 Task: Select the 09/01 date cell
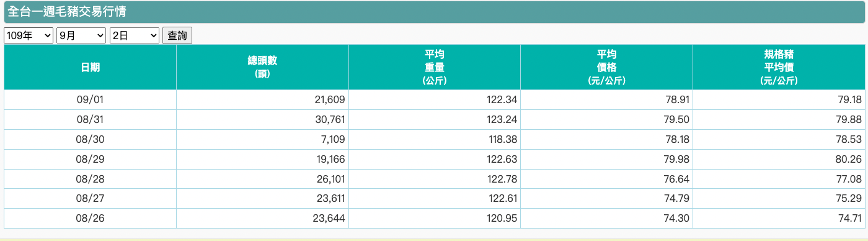pos(91,99)
